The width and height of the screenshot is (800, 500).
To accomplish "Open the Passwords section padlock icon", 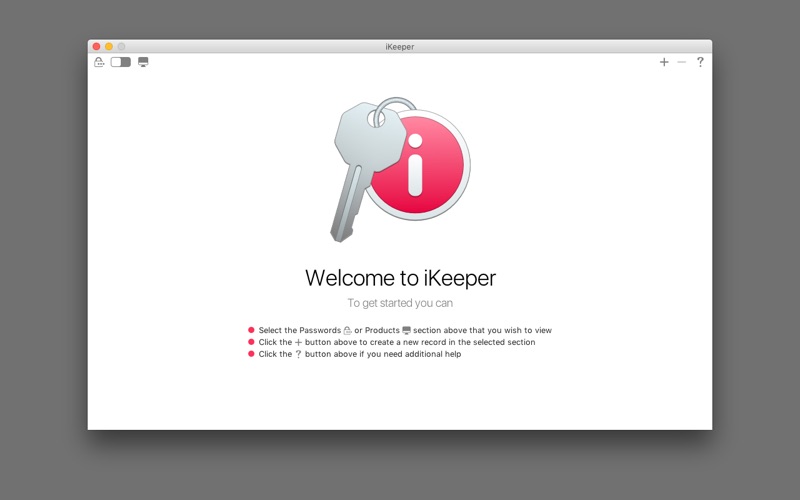I will (x=99, y=62).
